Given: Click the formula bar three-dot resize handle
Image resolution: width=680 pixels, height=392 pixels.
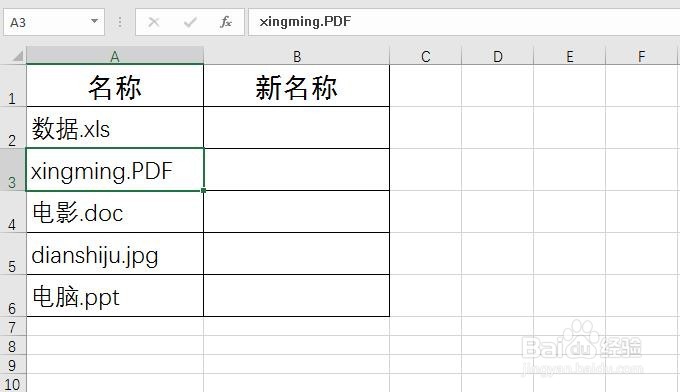Looking at the screenshot, I should pyautogui.click(x=120, y=22).
